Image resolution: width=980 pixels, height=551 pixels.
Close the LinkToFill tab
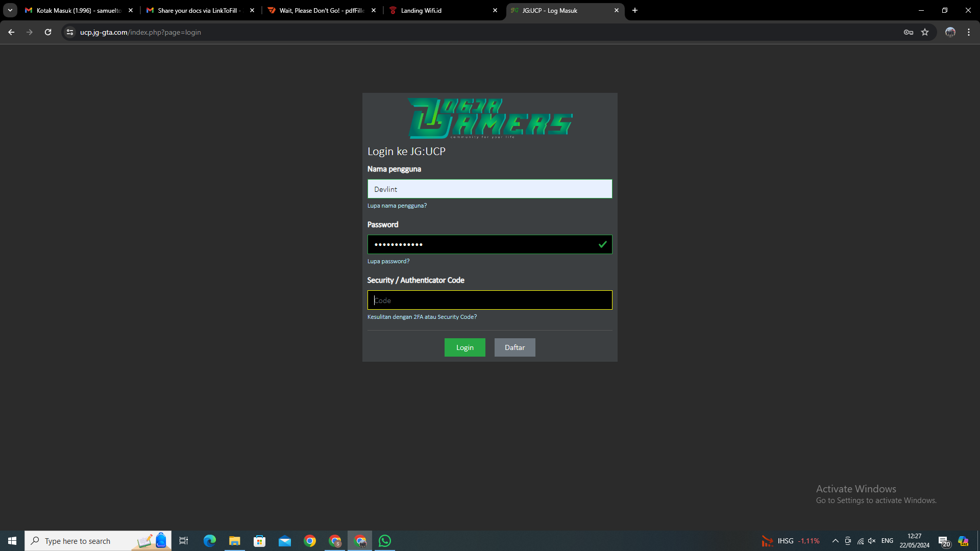click(252, 10)
